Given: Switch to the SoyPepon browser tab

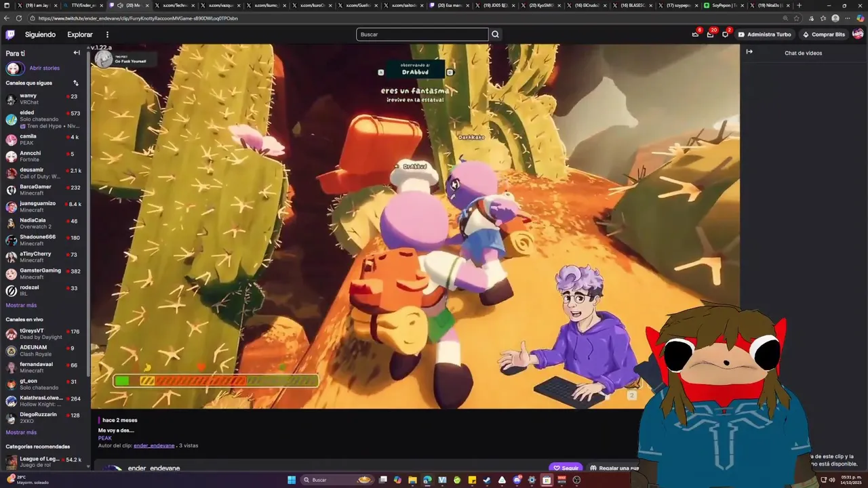Looking at the screenshot, I should coord(724,5).
